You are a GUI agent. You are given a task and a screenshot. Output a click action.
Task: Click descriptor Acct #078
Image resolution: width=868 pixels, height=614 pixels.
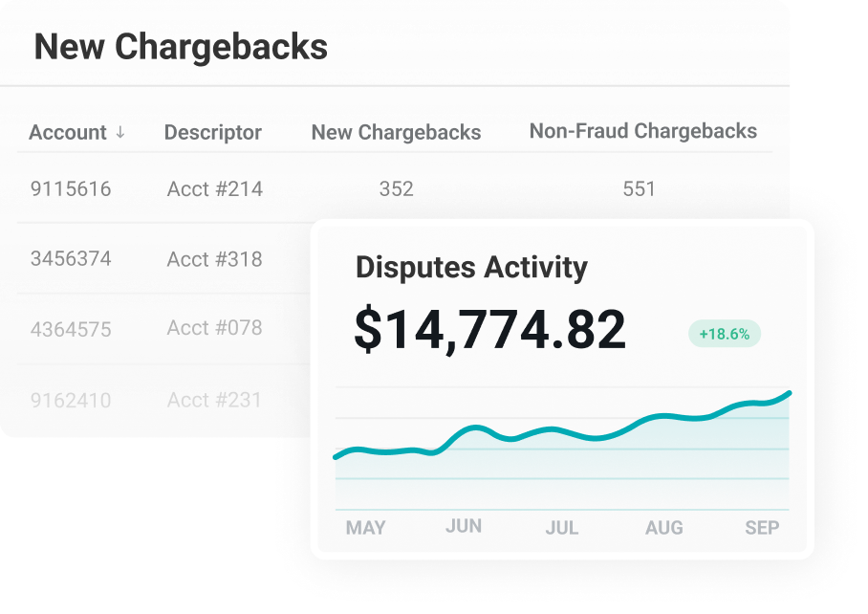214,329
